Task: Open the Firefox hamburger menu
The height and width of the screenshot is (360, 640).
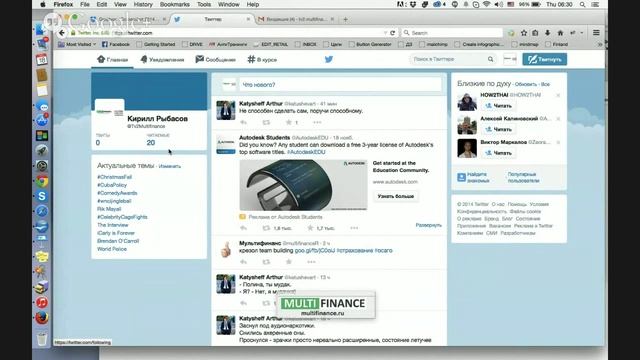Action: coord(596,33)
